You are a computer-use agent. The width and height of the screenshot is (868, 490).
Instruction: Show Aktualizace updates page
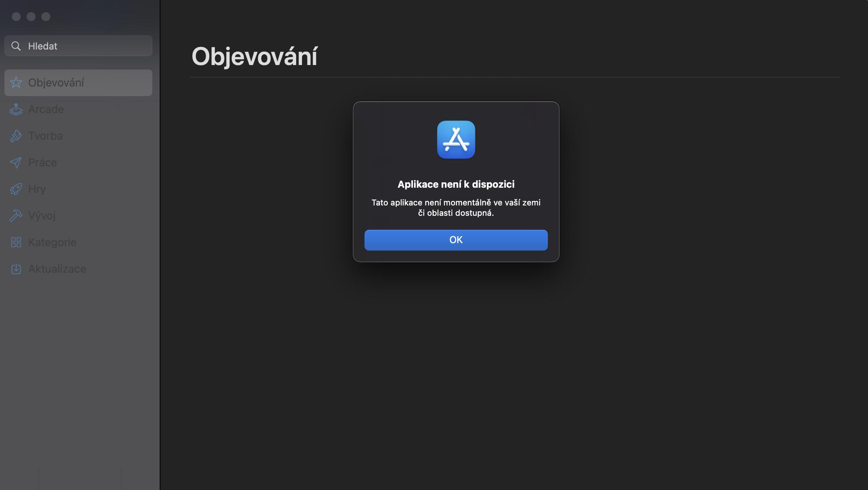[x=78, y=269]
